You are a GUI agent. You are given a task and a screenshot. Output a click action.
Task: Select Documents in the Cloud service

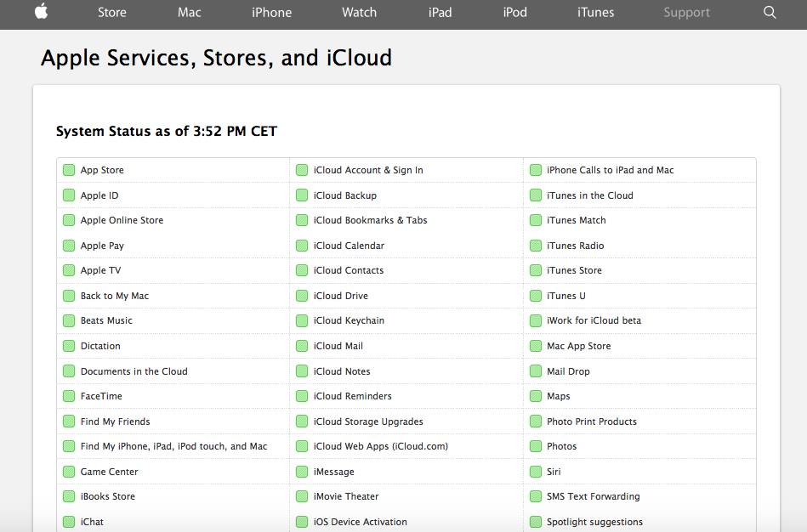click(134, 371)
